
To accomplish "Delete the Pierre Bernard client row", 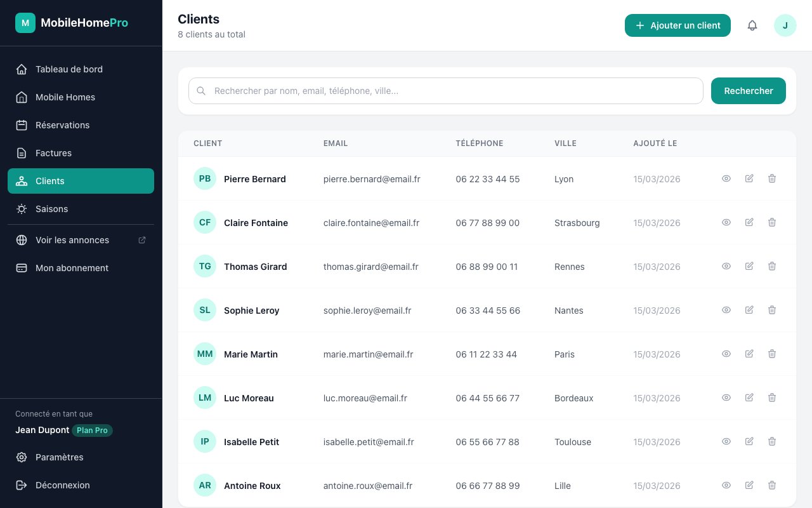I will pos(772,179).
